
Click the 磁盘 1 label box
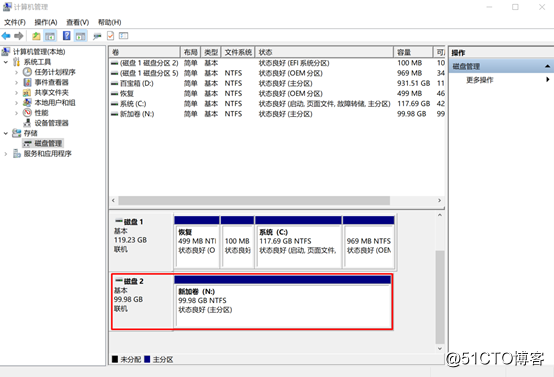click(142, 242)
